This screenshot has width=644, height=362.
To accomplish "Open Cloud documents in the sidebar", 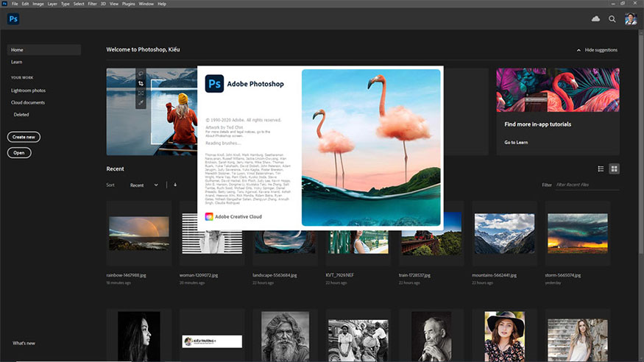I will coord(28,102).
